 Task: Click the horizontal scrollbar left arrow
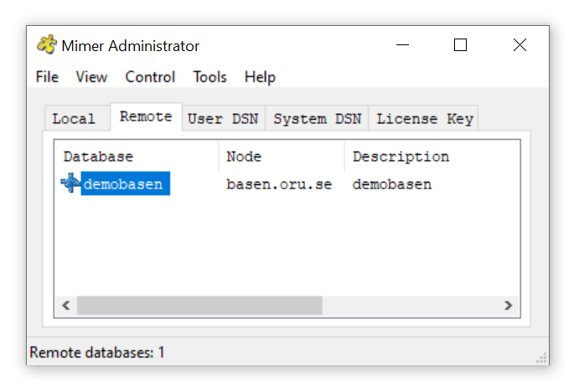point(66,305)
